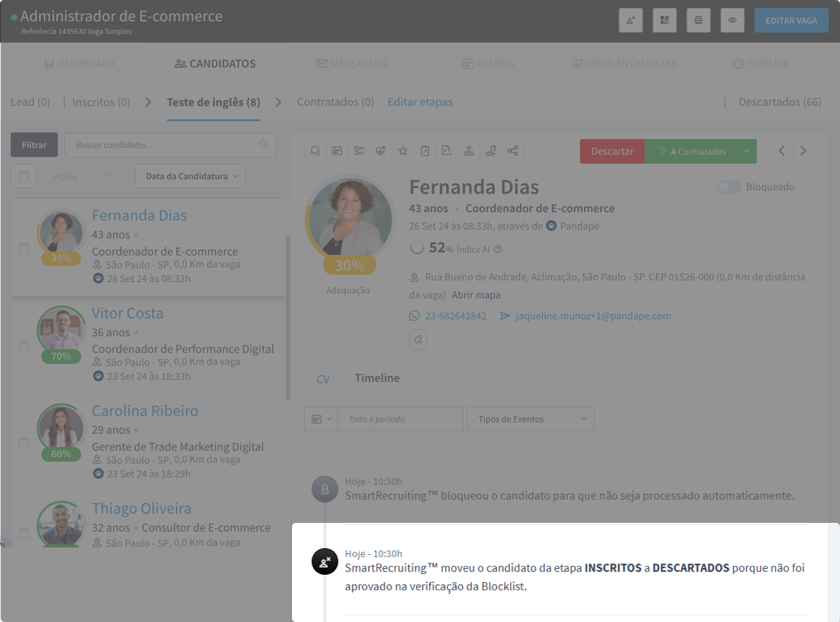This screenshot has width=840, height=622.
Task: Expand the Tipos de Eventos dropdown
Action: pyautogui.click(x=530, y=419)
